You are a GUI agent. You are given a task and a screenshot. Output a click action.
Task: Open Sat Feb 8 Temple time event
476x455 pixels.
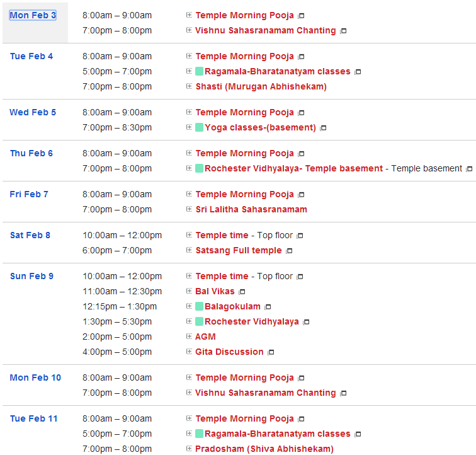click(x=222, y=235)
